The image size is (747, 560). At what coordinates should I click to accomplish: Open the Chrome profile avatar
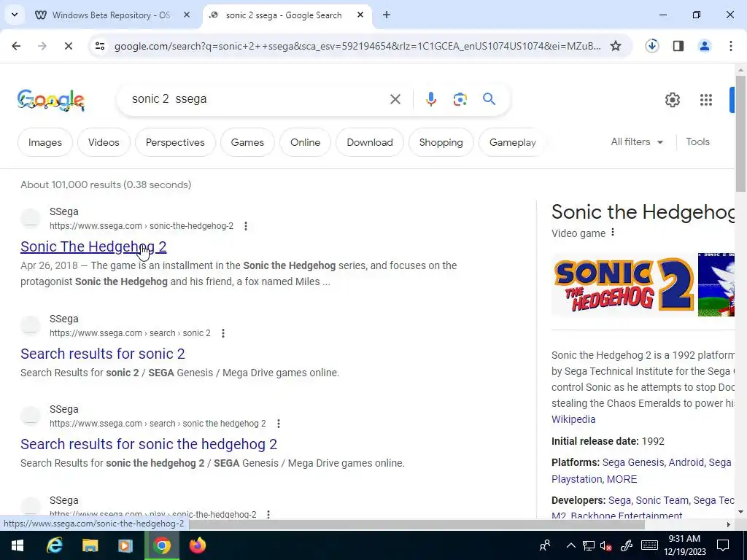[705, 46]
